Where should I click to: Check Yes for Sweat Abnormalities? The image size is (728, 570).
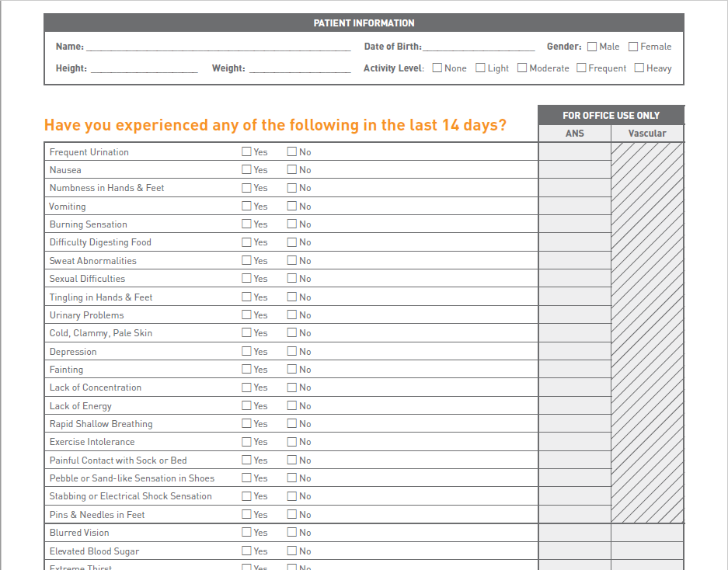tap(246, 260)
